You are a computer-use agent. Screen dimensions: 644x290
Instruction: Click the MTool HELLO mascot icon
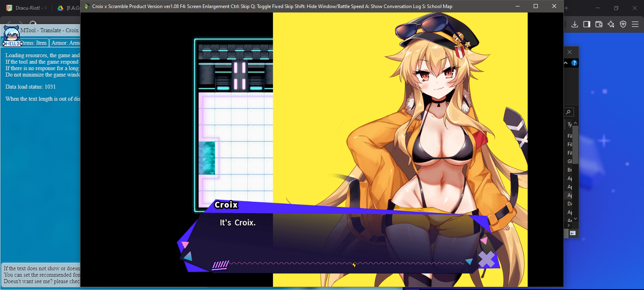coord(12,36)
